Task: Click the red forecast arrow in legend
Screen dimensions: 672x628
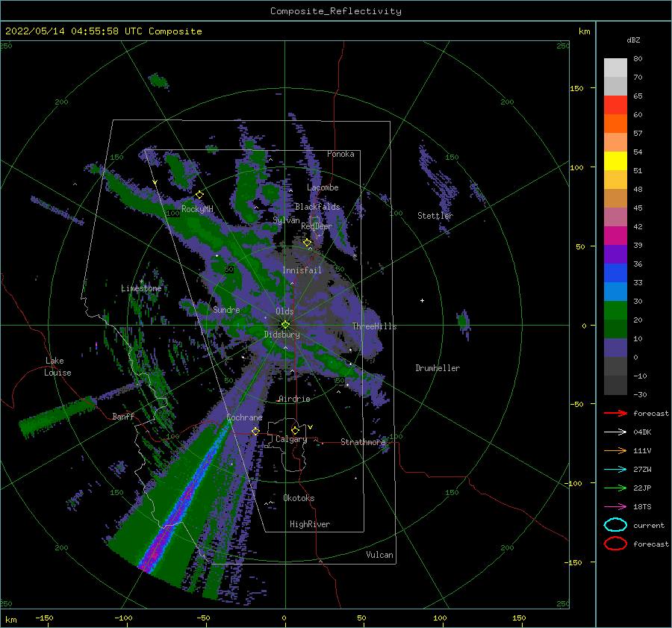Action: point(615,413)
